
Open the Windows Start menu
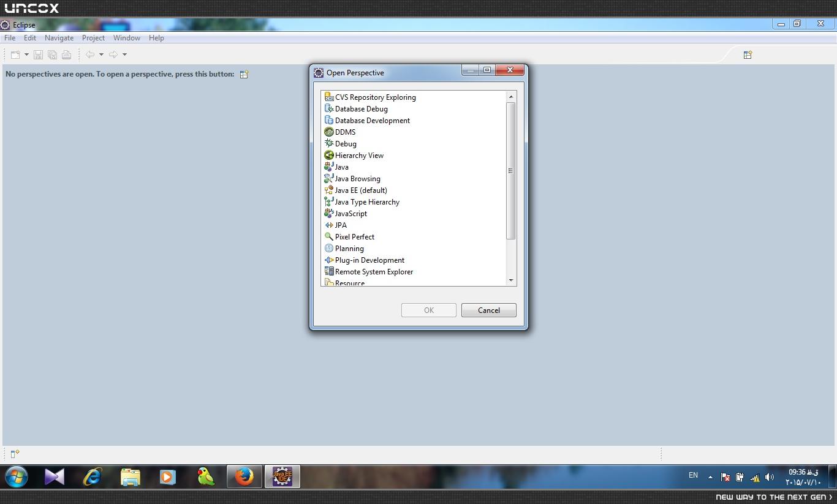tap(17, 476)
